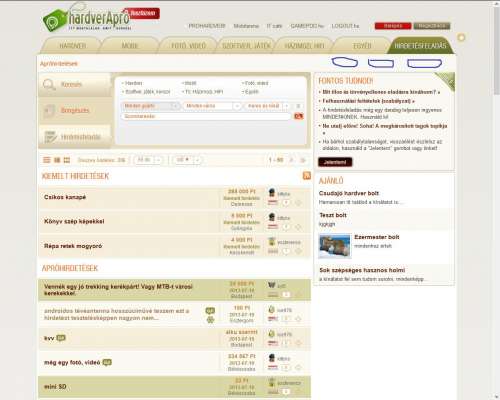Switch to the middle compact view icon
Screen dimensions: 500x400
(57, 160)
